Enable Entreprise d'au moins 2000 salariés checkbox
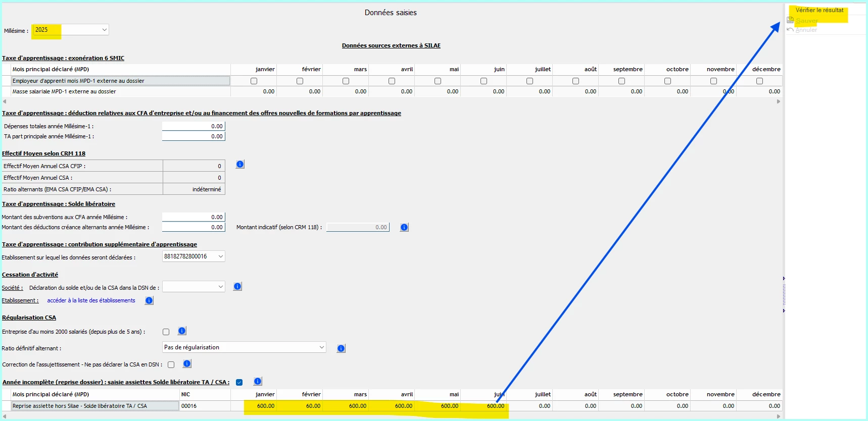Screen dimensions: 868x421 tap(166, 332)
